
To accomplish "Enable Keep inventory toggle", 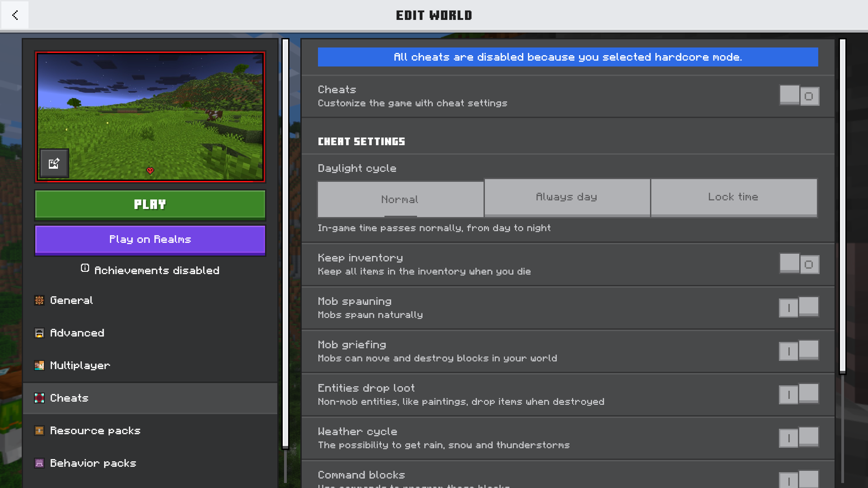I will 799,264.
